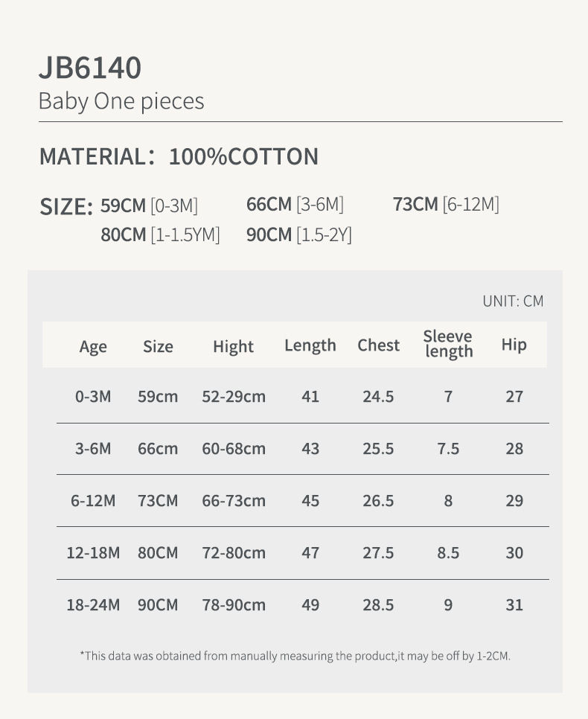588x719 pixels.
Task: Click the 80CM [1-1.5YM] size option
Action: pos(161,234)
